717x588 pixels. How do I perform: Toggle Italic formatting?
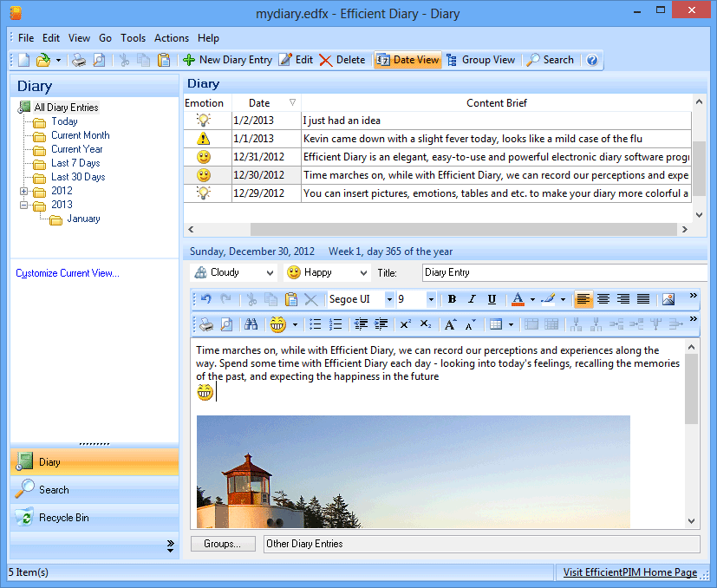tap(472, 299)
